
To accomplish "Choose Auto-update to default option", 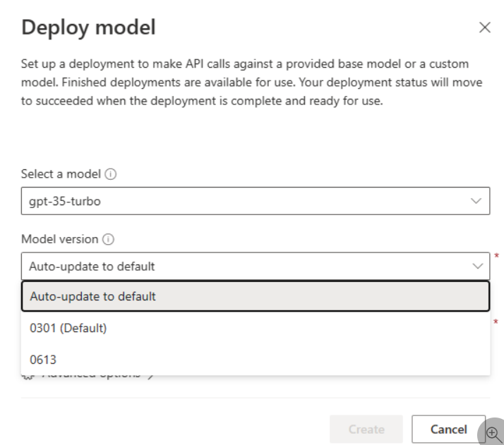I will point(256,296).
